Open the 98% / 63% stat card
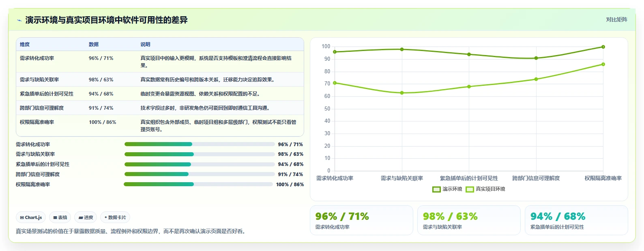 (469, 220)
